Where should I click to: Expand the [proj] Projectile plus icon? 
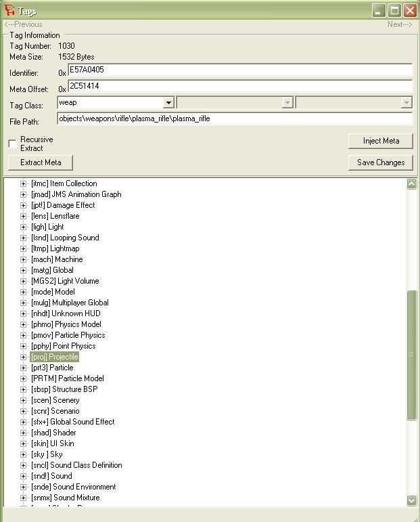click(23, 357)
